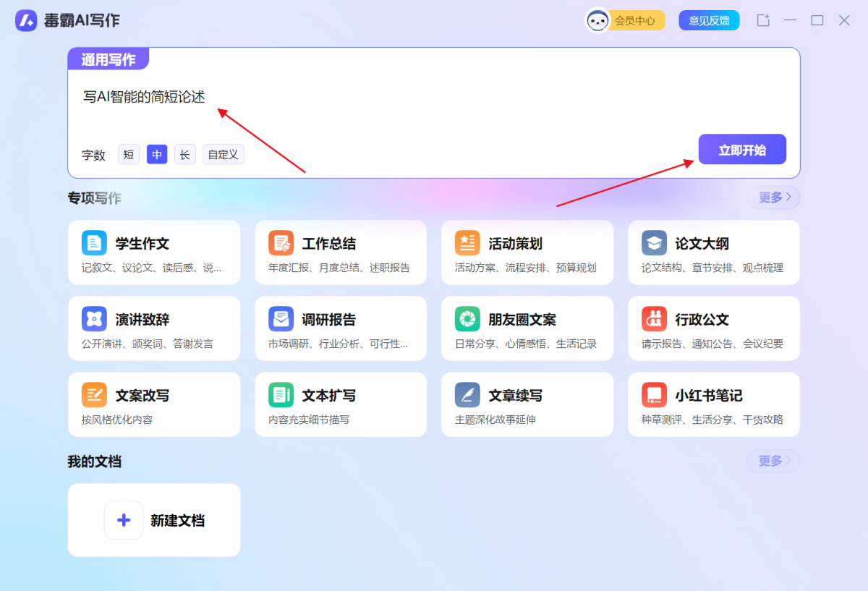Image resolution: width=868 pixels, height=591 pixels.
Task: Click the 专项写作 section heading
Action: tap(95, 197)
